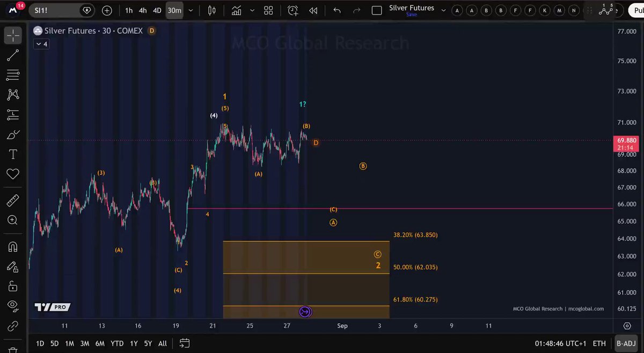Open the layout setup square icon
The image size is (644, 353).
point(377,10)
